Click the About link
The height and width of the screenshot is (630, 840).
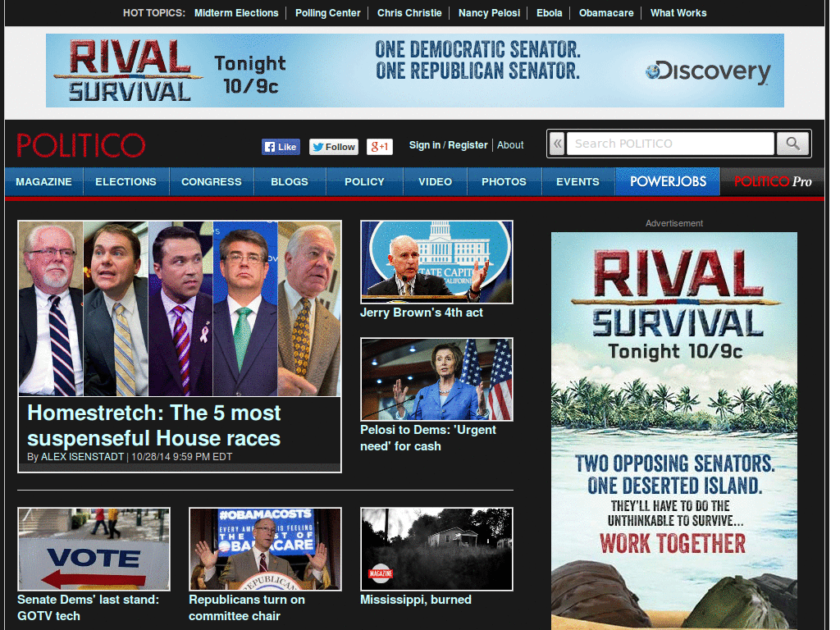pos(510,145)
